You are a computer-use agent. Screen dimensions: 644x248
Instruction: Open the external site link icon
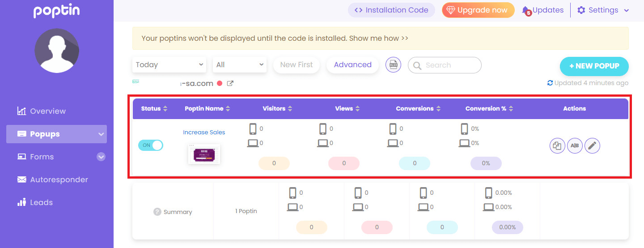tap(230, 83)
